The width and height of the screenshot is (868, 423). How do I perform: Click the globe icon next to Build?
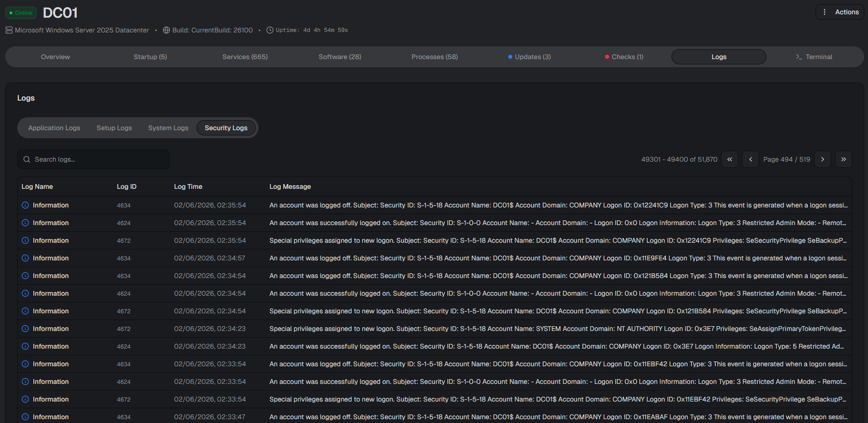pyautogui.click(x=166, y=30)
